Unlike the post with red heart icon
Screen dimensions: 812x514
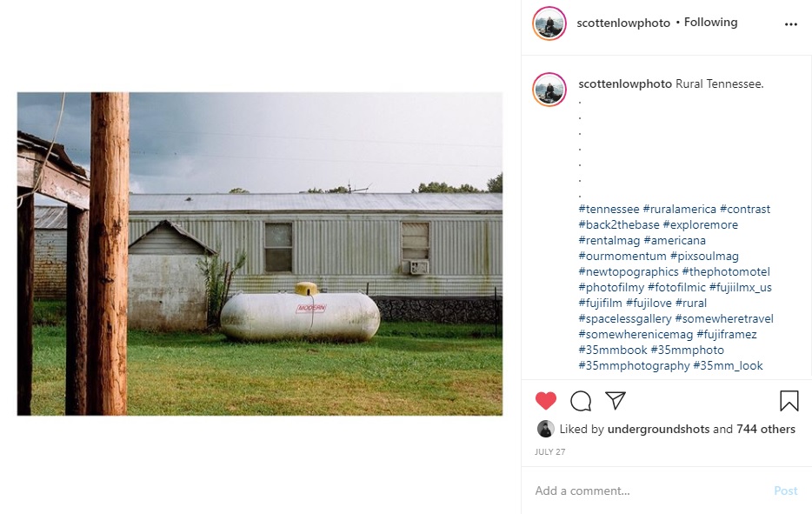click(x=546, y=401)
